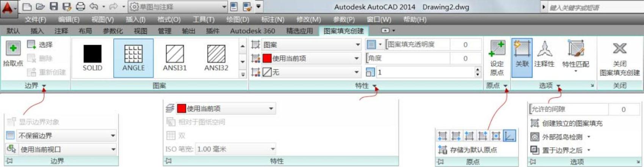Click the 角度 angle slider field
Screen dimensions: 644x167
coord(423,58)
